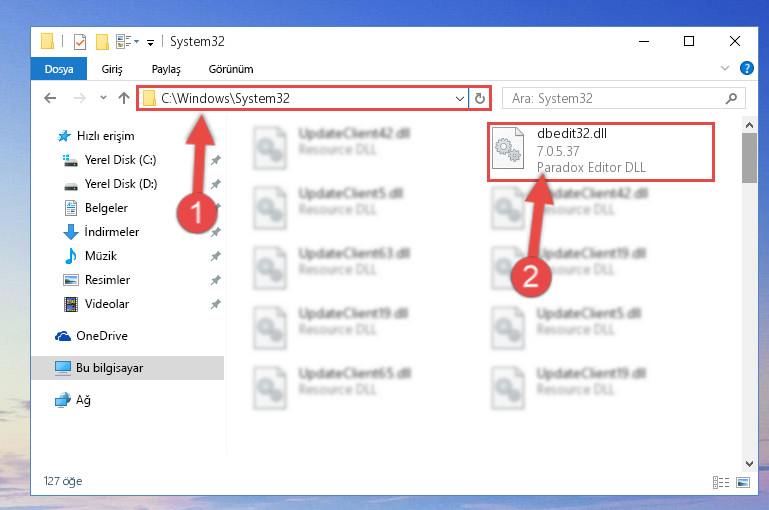Switch to details view layout icon
This screenshot has width=769, height=510.
720,482
